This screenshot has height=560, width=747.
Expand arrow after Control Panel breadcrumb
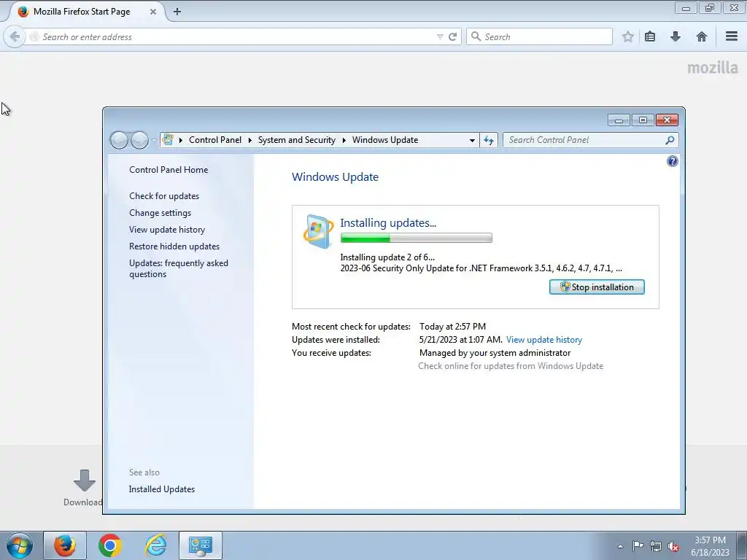click(x=250, y=140)
